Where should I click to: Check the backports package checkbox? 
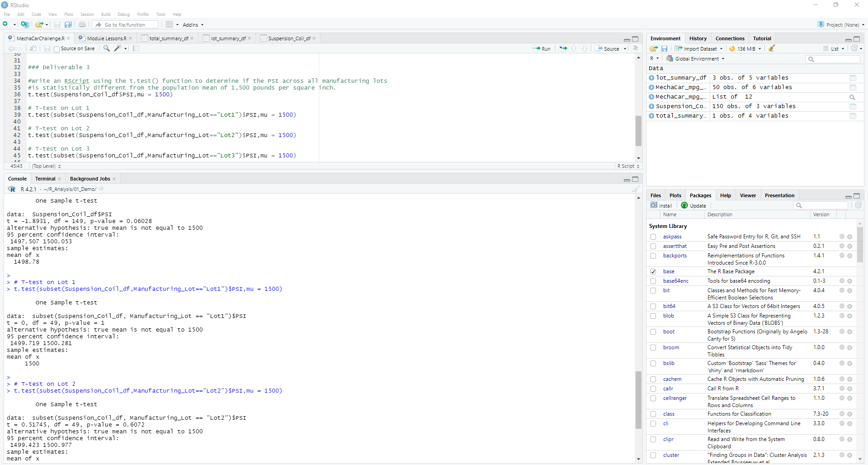653,256
